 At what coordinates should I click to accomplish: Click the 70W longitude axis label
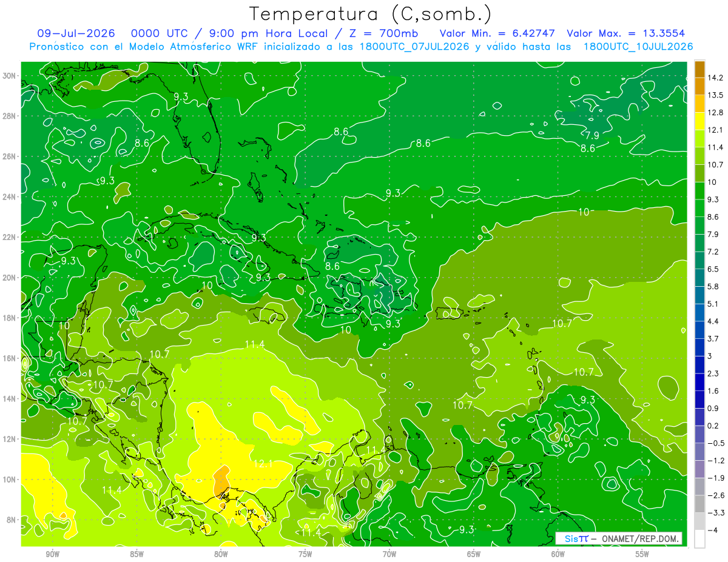click(389, 554)
